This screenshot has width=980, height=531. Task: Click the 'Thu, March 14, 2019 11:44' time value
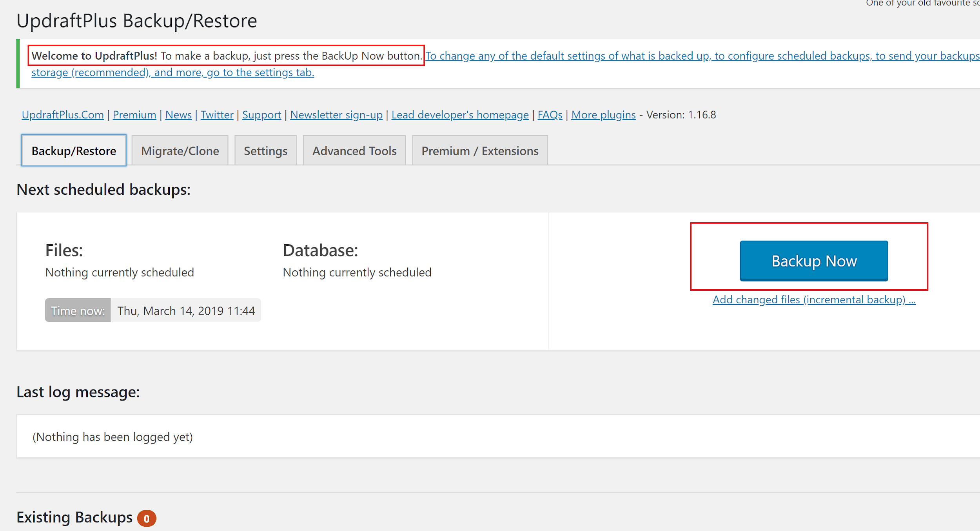[186, 310]
